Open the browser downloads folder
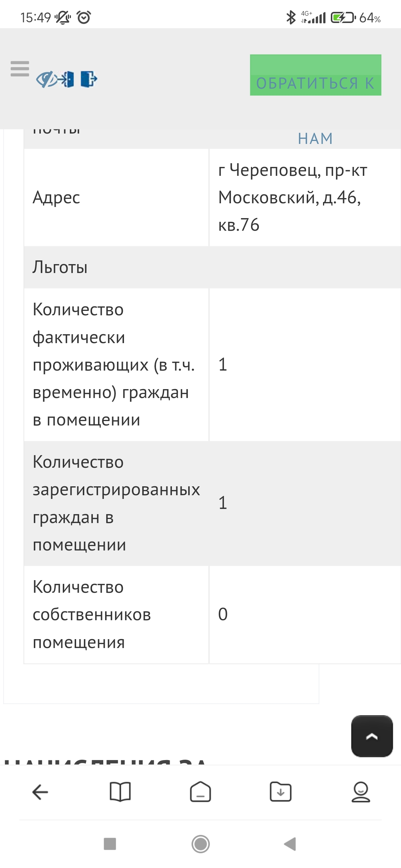 [x=281, y=792]
